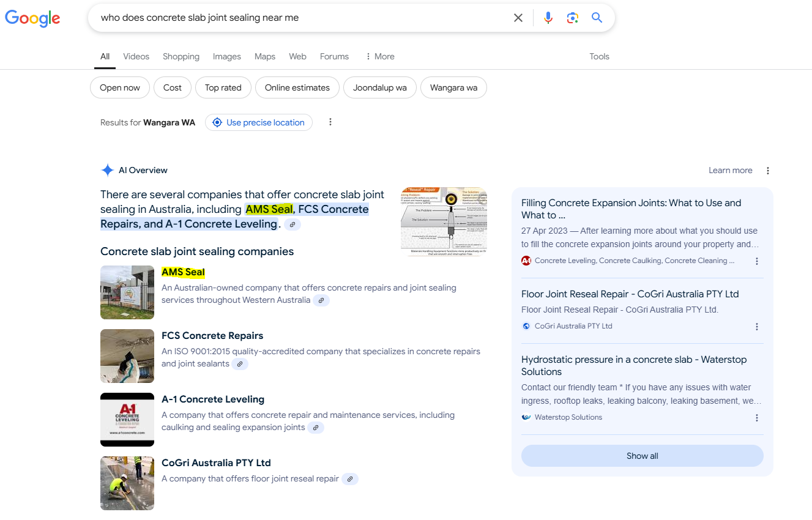
Task: Click the magnifier search icon
Action: [597, 18]
